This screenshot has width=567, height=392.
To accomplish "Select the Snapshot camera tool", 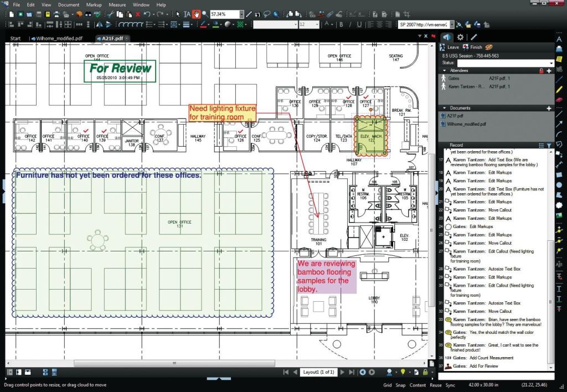I will click(x=257, y=13).
